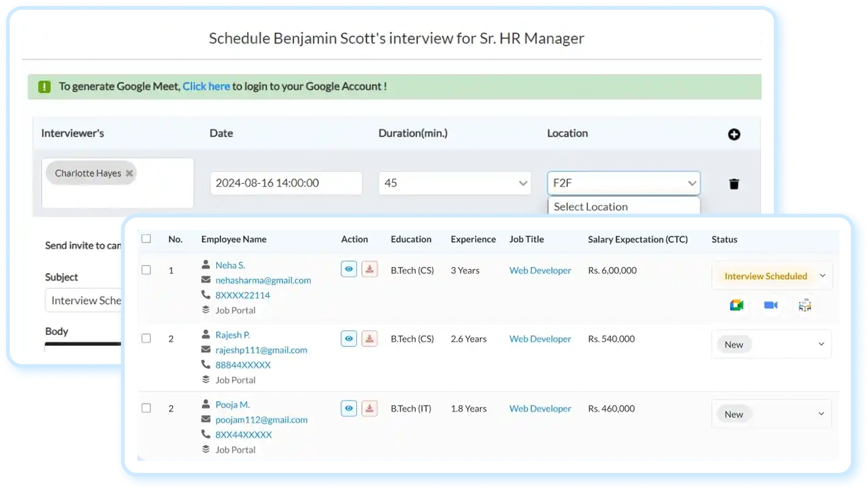View Neha S.'s profile with eye icon
The image size is (868, 490).
[348, 269]
